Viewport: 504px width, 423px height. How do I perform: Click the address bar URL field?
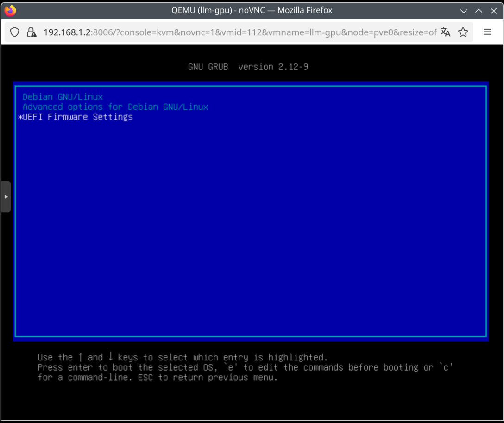coord(239,32)
